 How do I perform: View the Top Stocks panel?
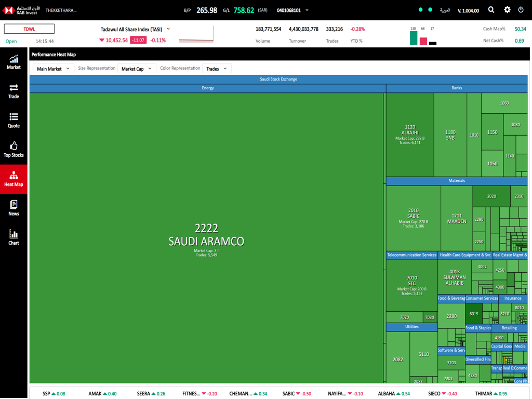click(x=13, y=150)
